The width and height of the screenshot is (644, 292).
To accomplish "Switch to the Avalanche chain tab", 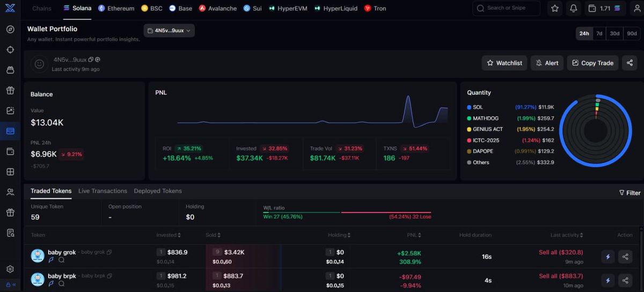I will point(218,9).
